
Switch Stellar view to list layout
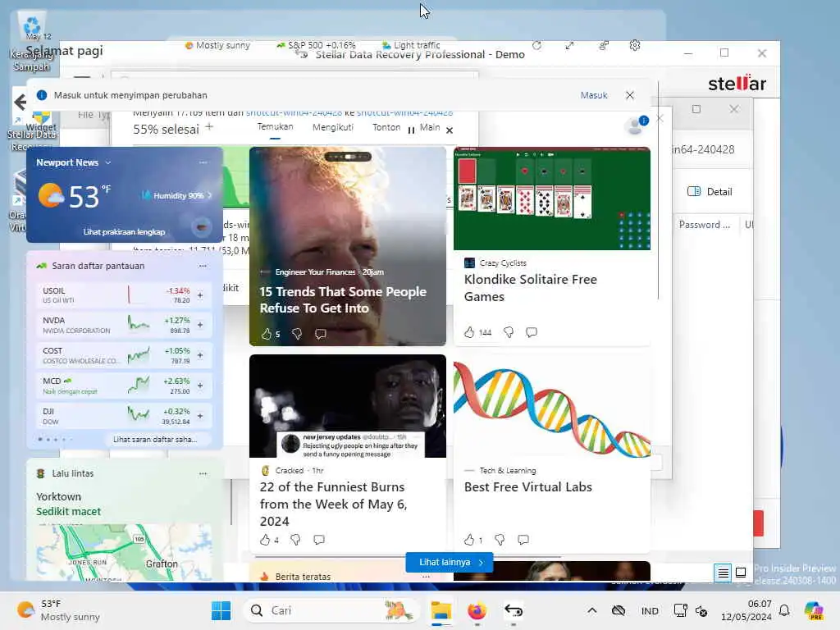(x=723, y=573)
